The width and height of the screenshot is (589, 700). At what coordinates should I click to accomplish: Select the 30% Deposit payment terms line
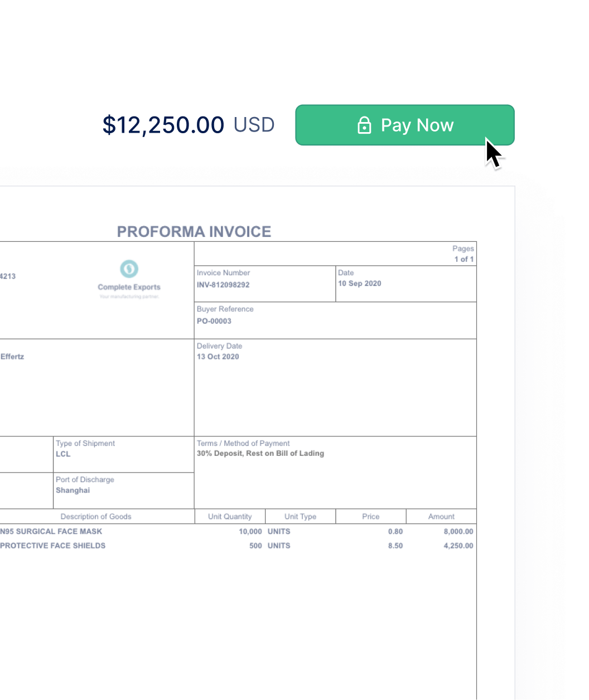[x=260, y=453]
